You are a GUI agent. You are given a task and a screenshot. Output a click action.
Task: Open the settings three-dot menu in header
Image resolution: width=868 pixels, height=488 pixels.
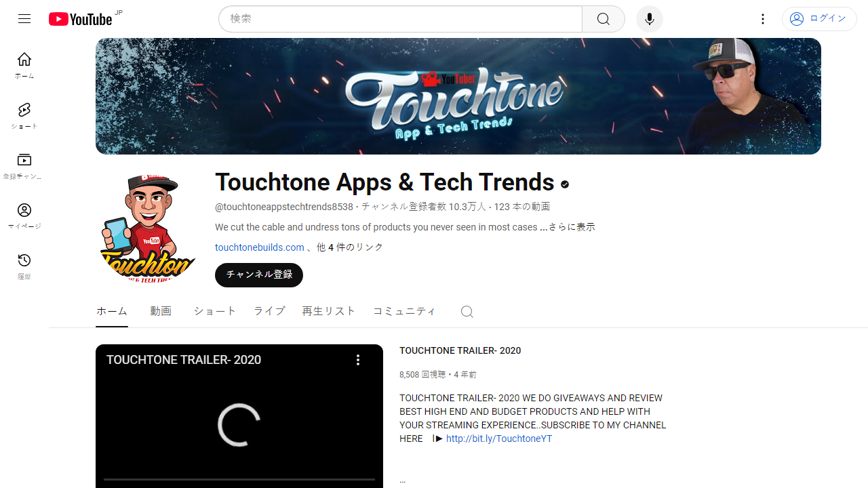pos(763,19)
